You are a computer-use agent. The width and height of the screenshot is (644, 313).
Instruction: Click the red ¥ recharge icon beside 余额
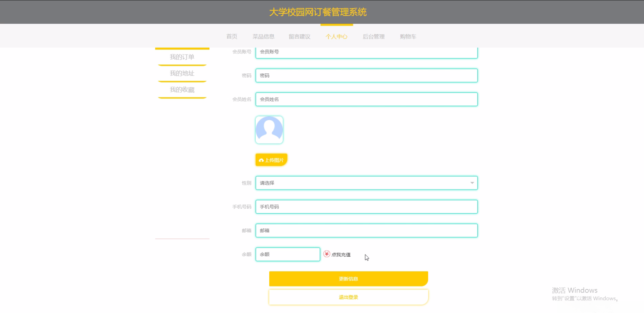pos(327,254)
